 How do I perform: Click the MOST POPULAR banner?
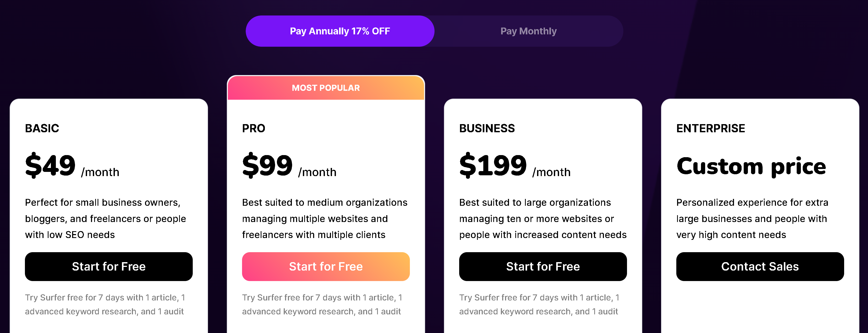325,88
